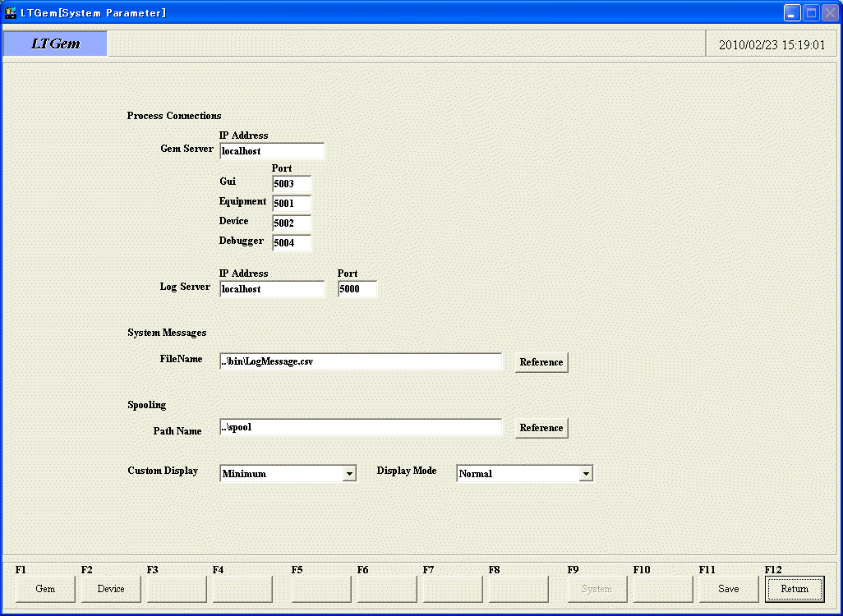
Task: Select the Gui port input field
Action: (x=292, y=184)
